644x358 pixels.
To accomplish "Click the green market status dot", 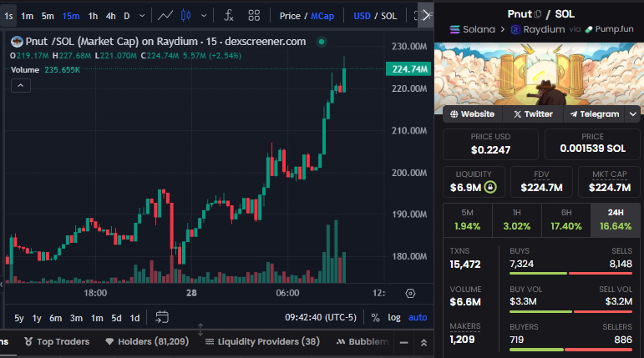I will [322, 42].
